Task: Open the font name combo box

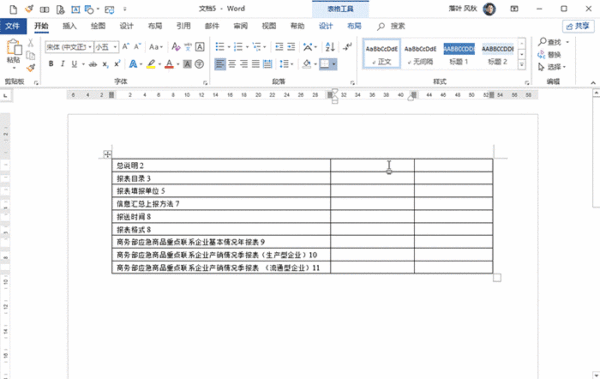Action: [x=69, y=47]
